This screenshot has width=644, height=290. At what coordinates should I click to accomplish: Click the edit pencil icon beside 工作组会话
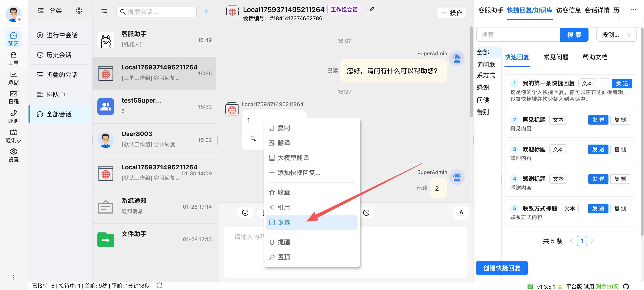pyautogui.click(x=372, y=10)
